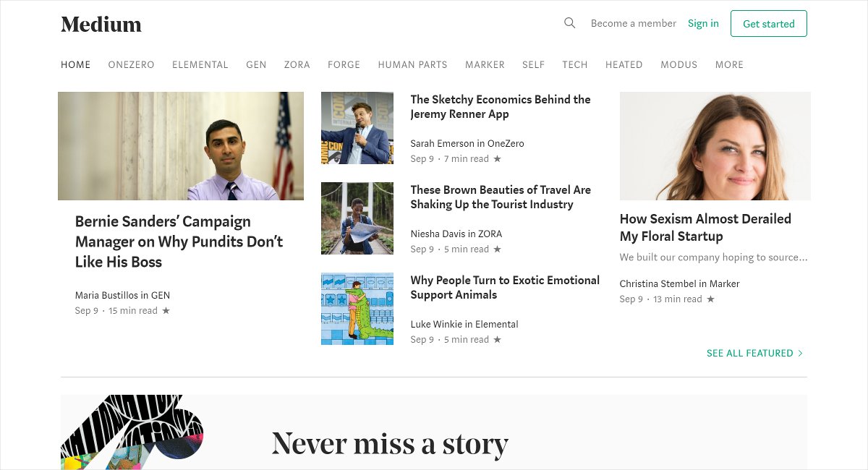This screenshot has height=470, width=868.
Task: Click star icon beside Bernie Sanders article
Action: point(166,311)
